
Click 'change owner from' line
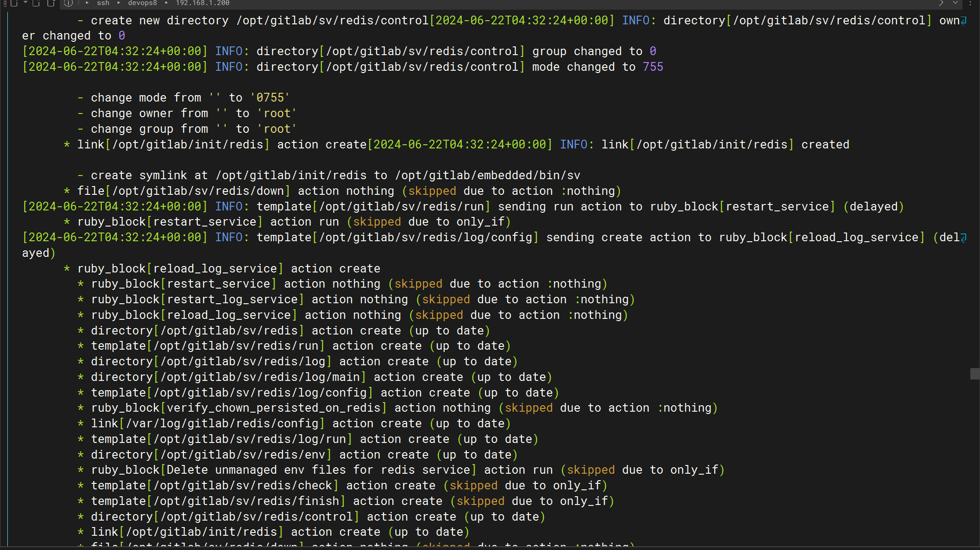tap(187, 113)
